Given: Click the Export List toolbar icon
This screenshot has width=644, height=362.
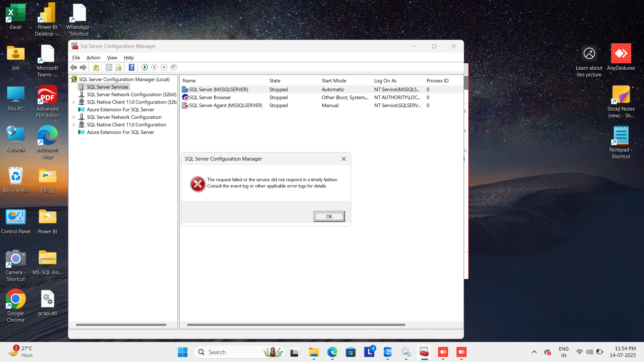Looking at the screenshot, I should coord(118,67).
